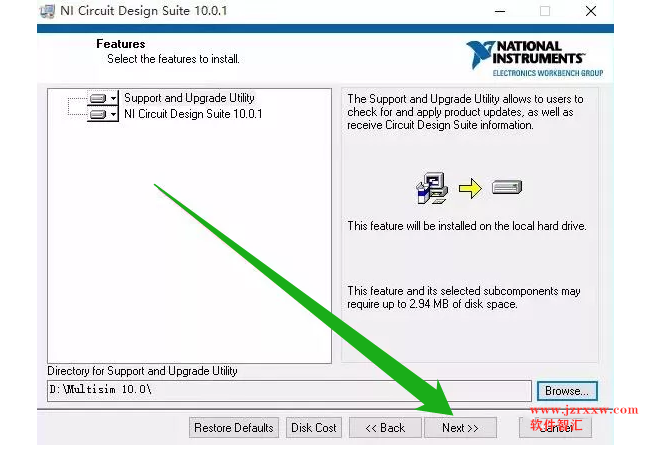
Task: Click 'Directory for Support and Upgrade Utility' label
Action: click(142, 371)
